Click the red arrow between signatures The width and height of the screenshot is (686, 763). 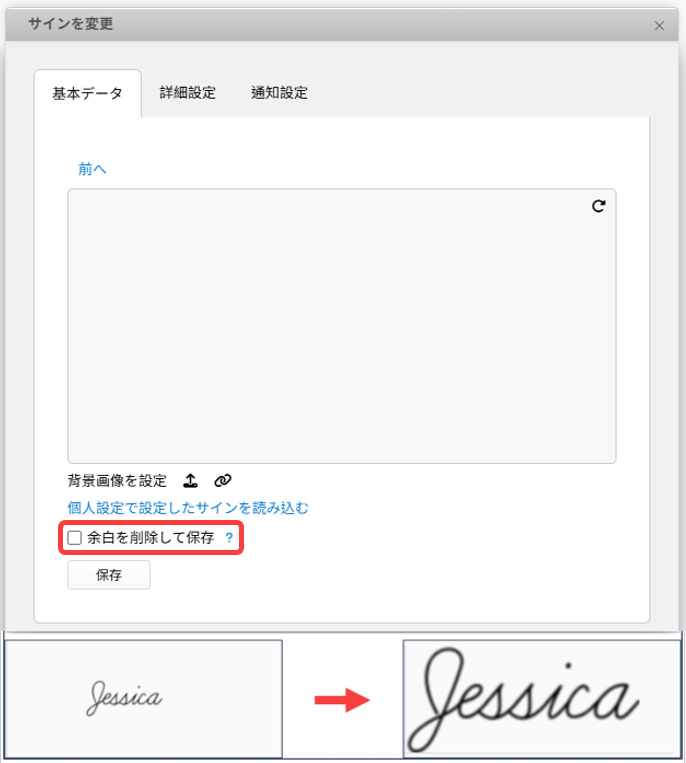[343, 700]
